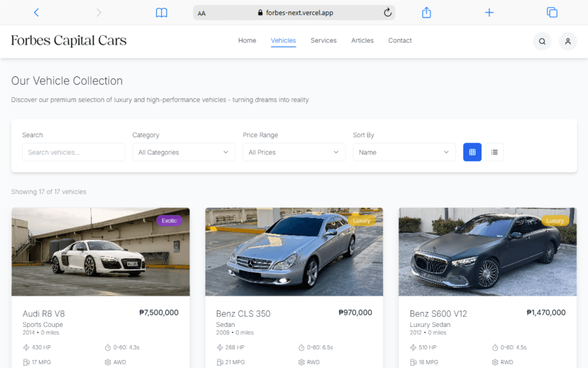
Task: Open the user account profile icon
Action: [568, 41]
